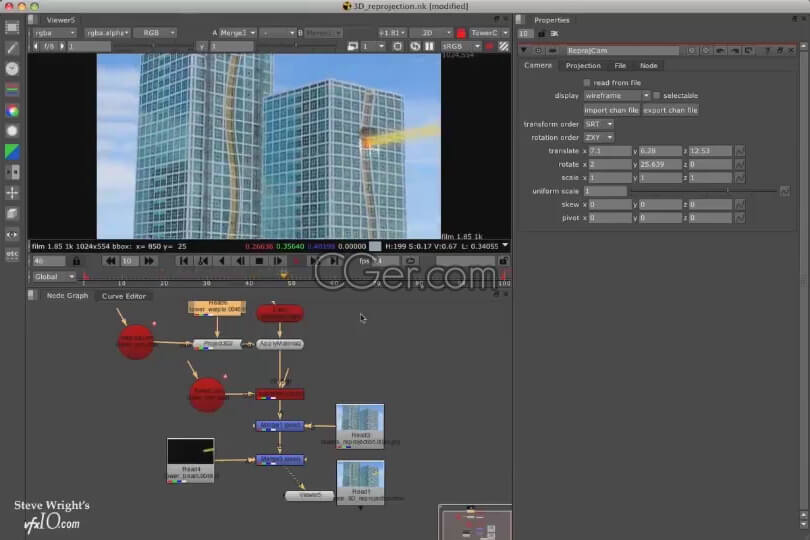810x540 pixels.
Task: Open the display wireframe dropdown
Action: tap(616, 96)
